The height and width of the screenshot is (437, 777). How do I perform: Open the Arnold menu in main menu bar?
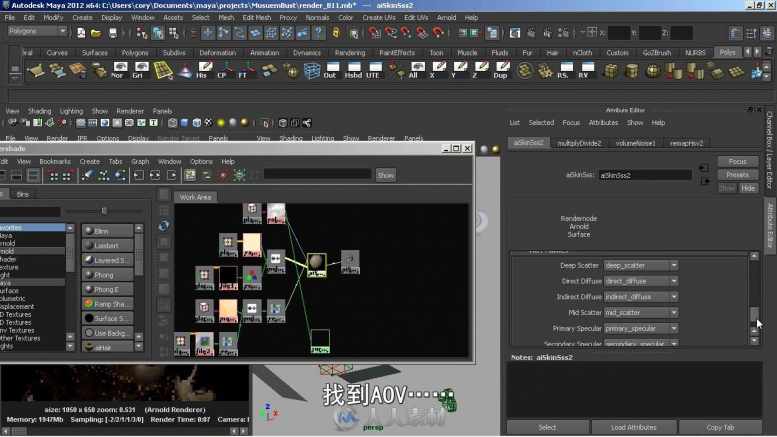(446, 17)
